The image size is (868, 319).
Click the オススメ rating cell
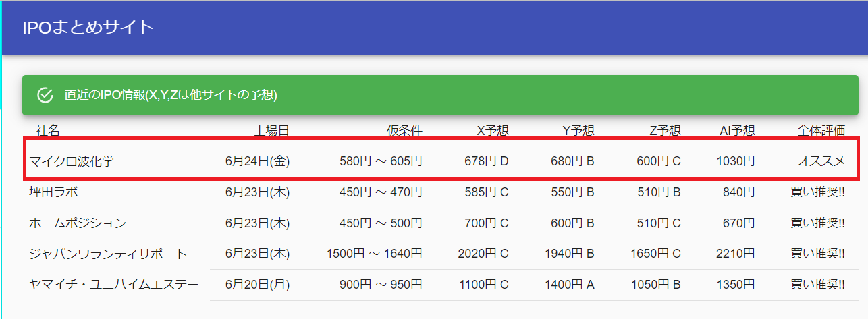tap(821, 161)
